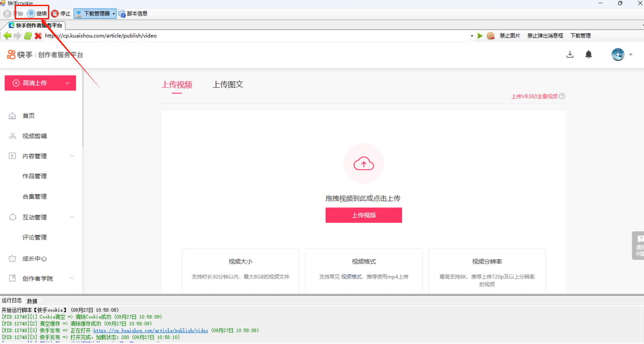
Task: Open the cloud upload circle icon
Action: tap(363, 164)
